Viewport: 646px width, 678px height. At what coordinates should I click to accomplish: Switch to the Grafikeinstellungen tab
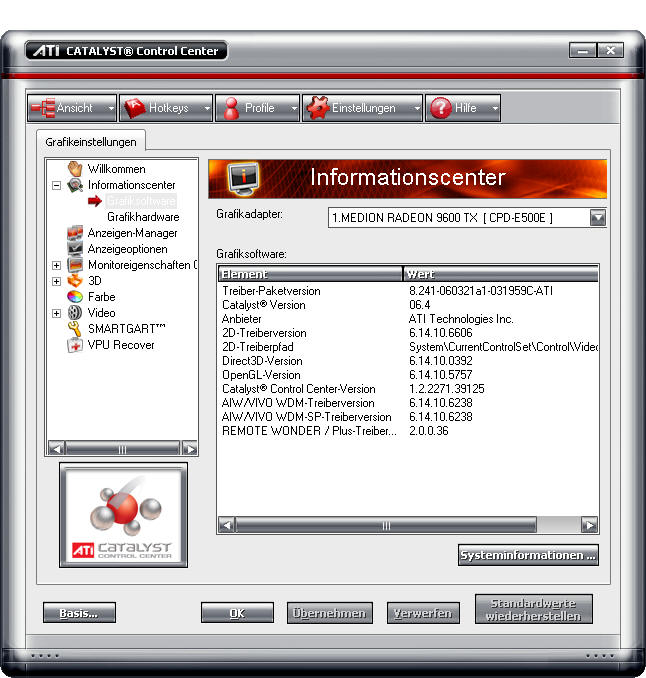pyautogui.click(x=91, y=142)
